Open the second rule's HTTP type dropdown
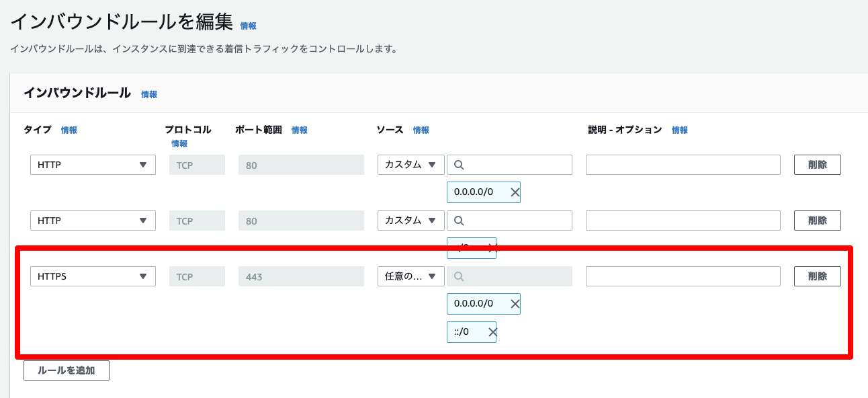This screenshot has width=868, height=398. click(x=93, y=220)
